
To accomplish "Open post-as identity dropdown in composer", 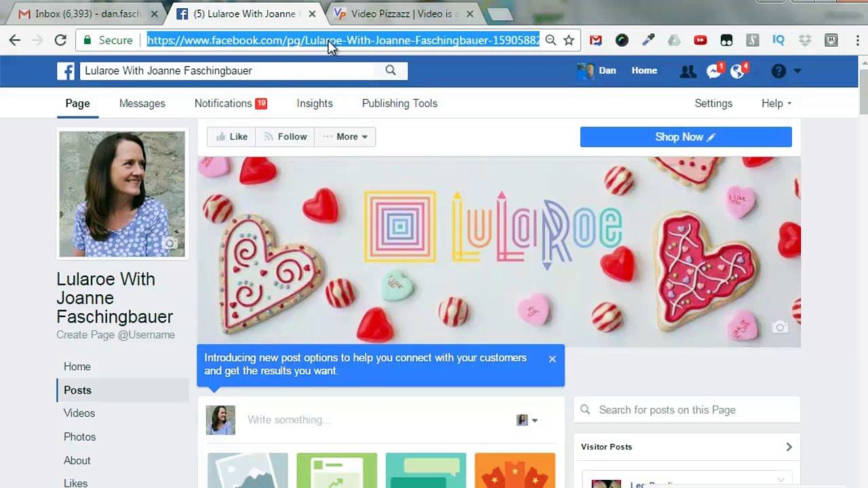I will click(x=527, y=420).
